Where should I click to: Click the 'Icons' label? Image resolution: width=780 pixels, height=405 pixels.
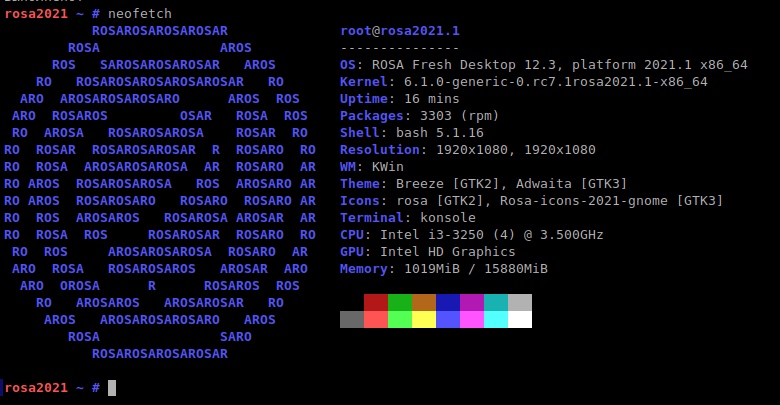pyautogui.click(x=360, y=201)
